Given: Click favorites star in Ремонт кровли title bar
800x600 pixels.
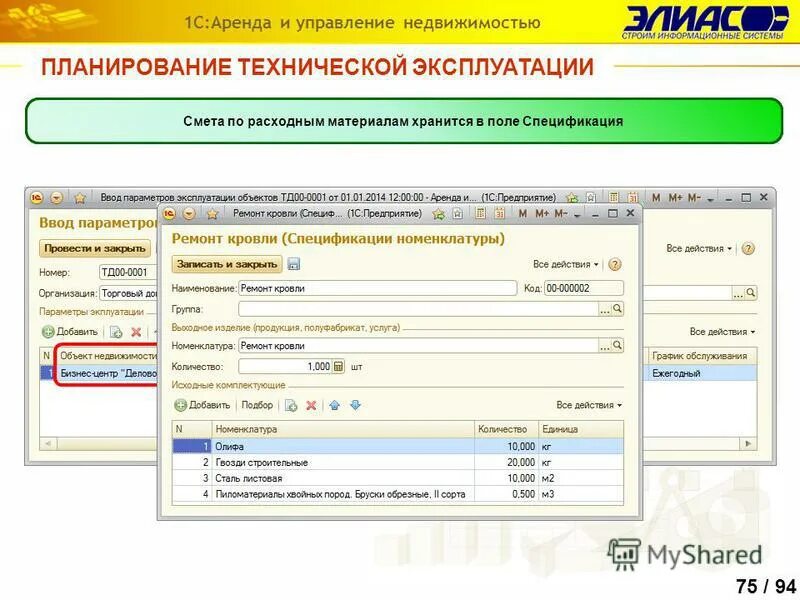Looking at the screenshot, I should tap(212, 214).
